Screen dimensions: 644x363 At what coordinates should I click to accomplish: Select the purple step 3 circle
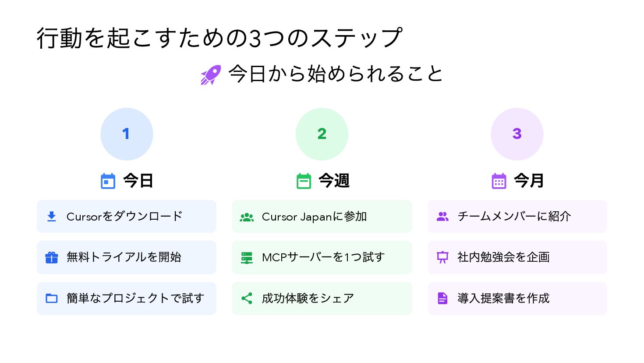(x=517, y=134)
